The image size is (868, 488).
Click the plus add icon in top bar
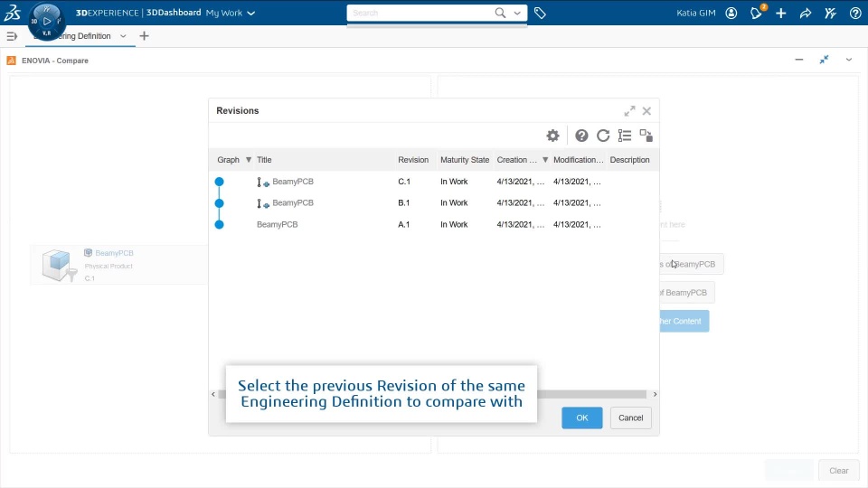tap(781, 13)
